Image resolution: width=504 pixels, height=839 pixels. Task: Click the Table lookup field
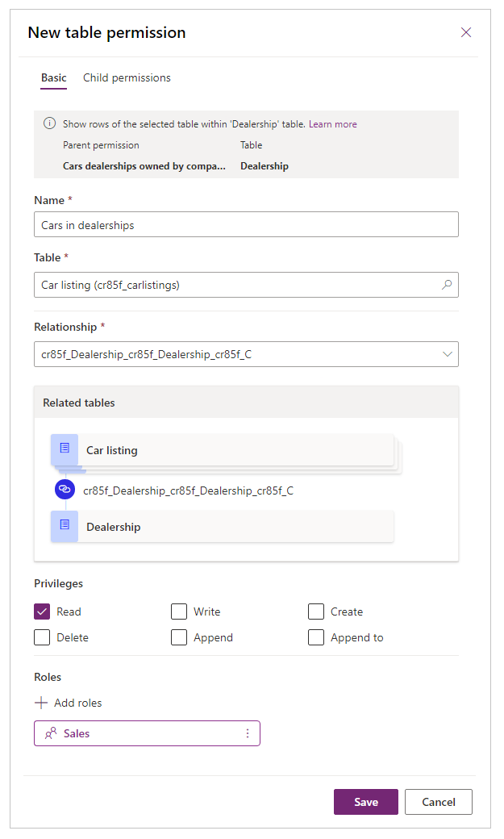pos(246,285)
